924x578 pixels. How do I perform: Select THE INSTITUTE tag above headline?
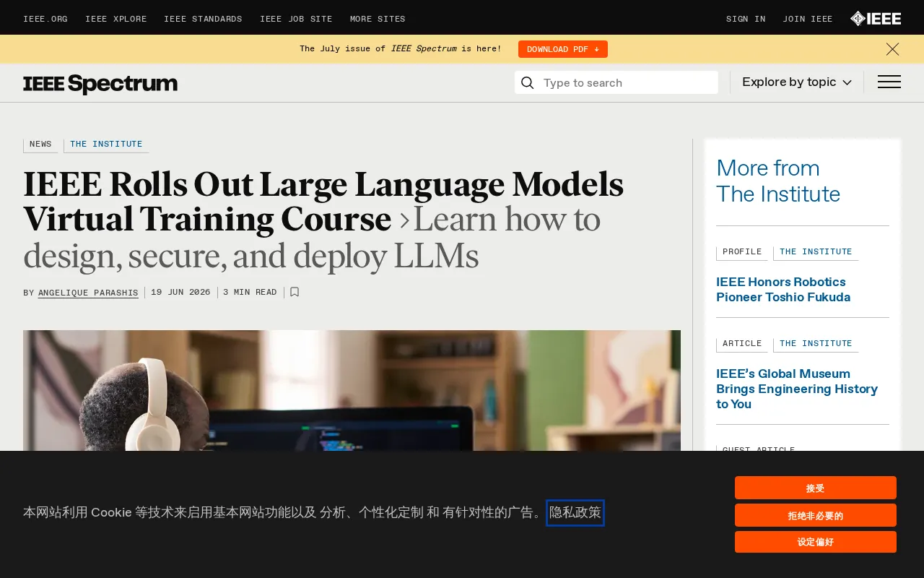(x=106, y=144)
